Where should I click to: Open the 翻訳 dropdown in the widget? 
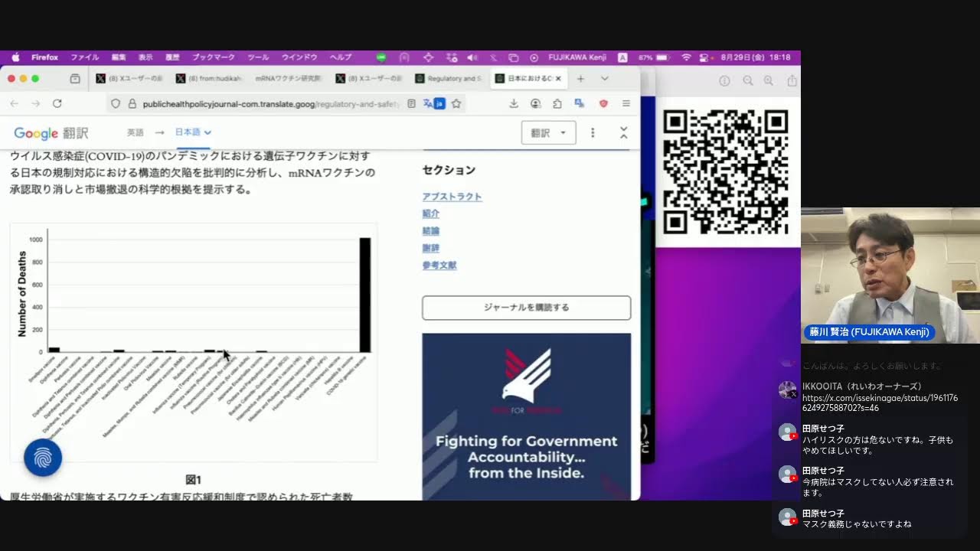(x=547, y=132)
